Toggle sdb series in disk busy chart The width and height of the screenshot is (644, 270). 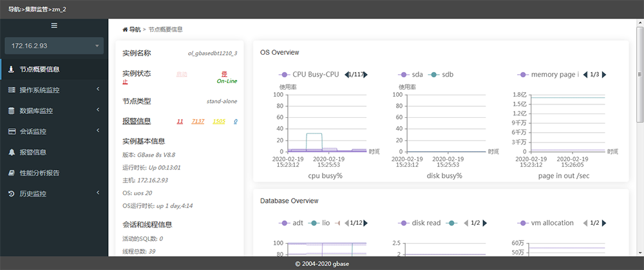[x=441, y=75]
